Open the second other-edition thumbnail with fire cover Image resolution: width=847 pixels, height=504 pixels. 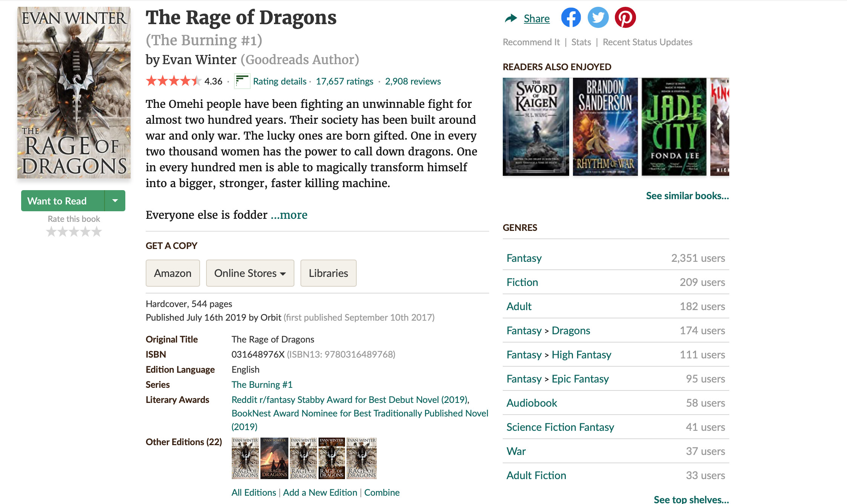point(274,458)
